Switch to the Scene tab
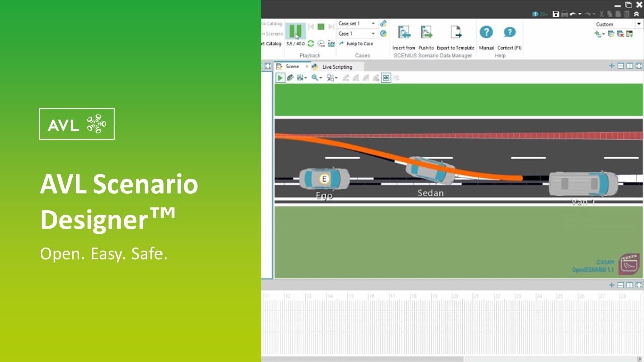 292,67
